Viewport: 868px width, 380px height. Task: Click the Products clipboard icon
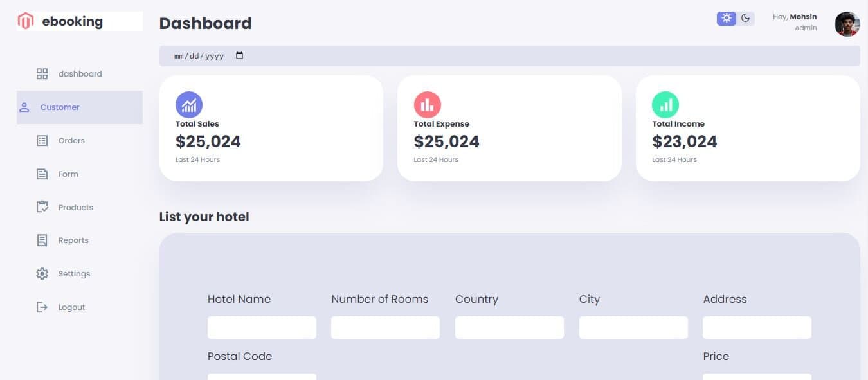tap(42, 207)
